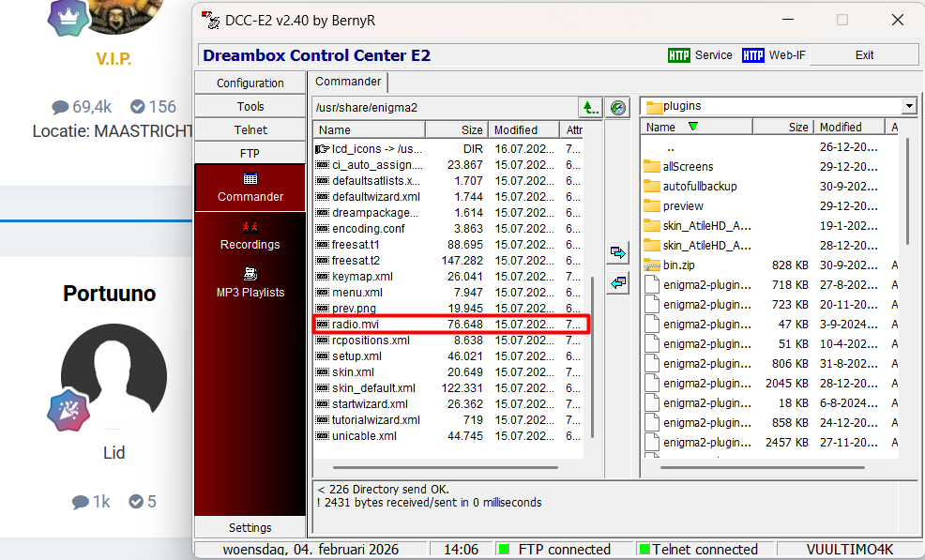Open the allScreens folder

pyautogui.click(x=688, y=166)
